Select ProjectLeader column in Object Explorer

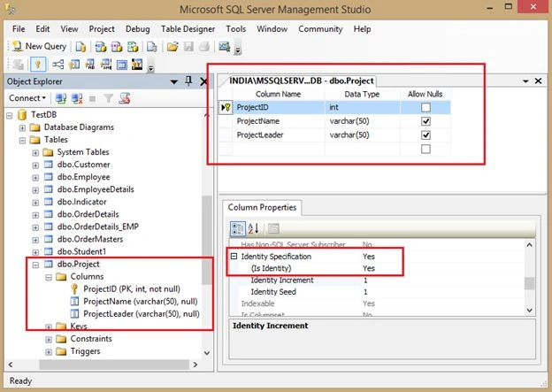(142, 313)
